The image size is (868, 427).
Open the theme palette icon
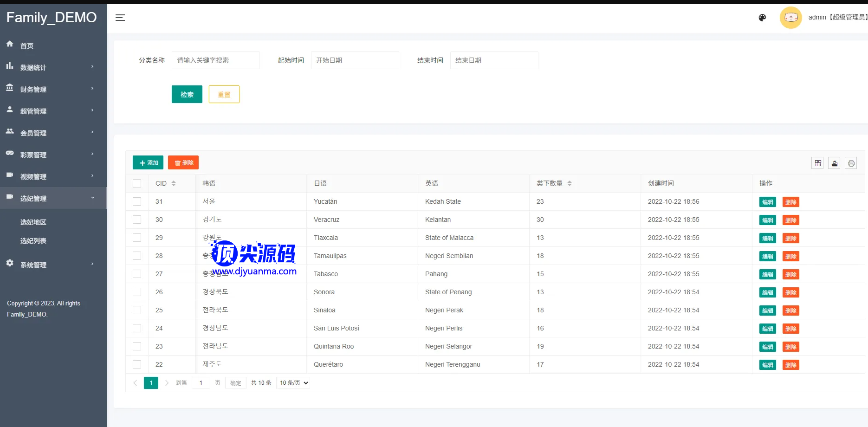click(x=762, y=18)
